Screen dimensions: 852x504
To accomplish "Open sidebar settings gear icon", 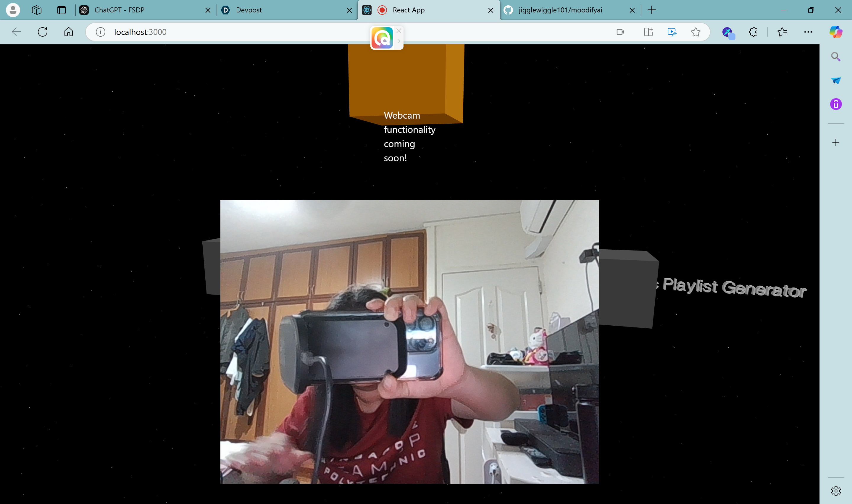I will tap(836, 491).
